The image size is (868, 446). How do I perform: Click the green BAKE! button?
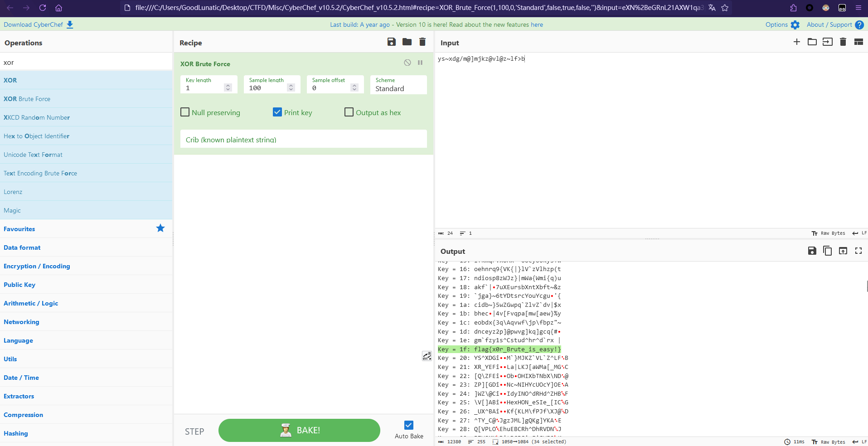click(299, 430)
